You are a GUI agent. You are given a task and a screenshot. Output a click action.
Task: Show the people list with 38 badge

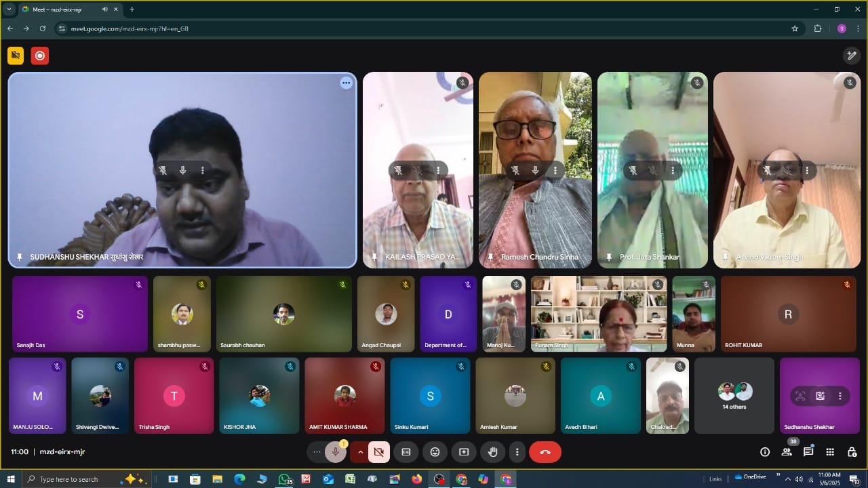(x=787, y=452)
